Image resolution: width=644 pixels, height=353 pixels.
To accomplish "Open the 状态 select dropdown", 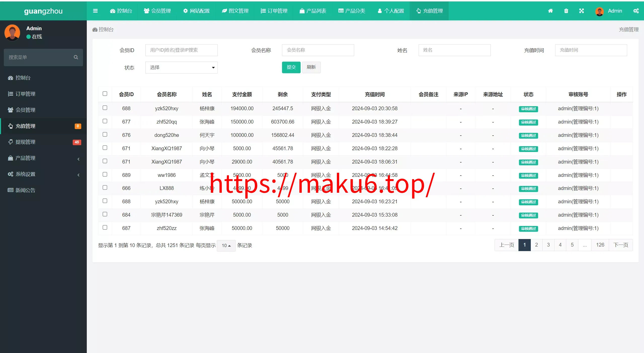I will [x=181, y=67].
